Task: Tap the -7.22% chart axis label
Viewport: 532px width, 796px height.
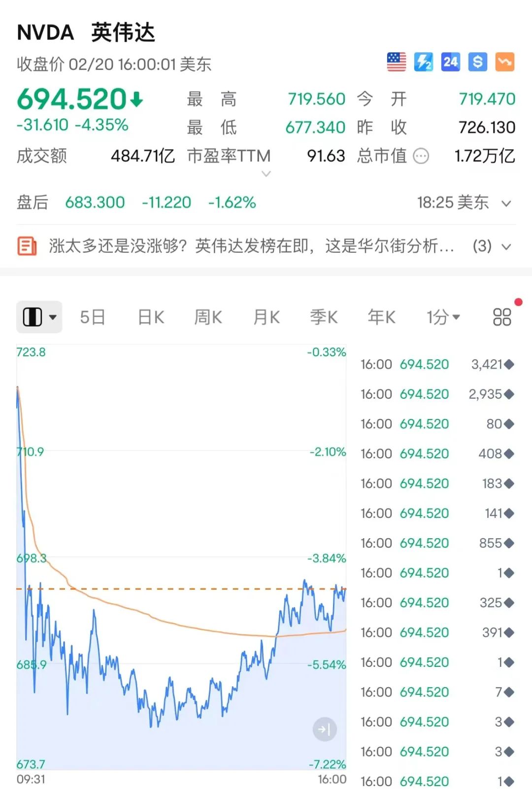Action: [x=327, y=764]
